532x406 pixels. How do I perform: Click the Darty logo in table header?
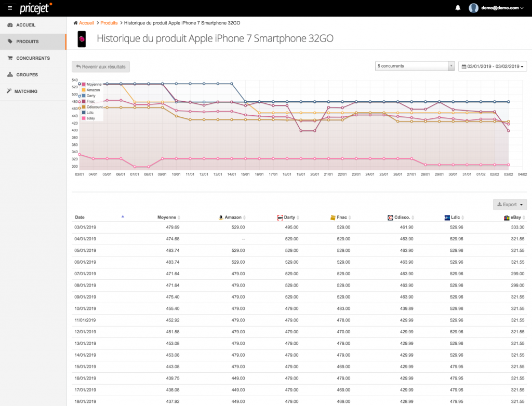coord(280,218)
